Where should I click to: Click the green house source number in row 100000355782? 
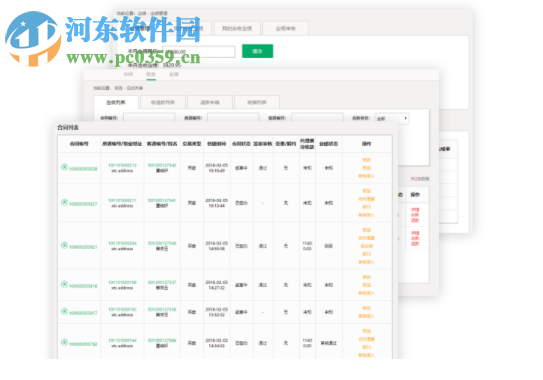122,340
